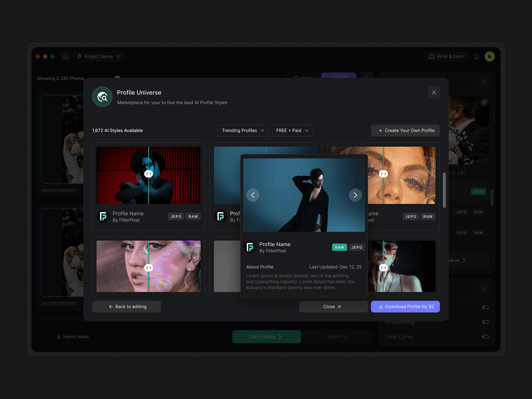Click the 'Last Updated: Dec 12, 25' text
This screenshot has width=532, height=399.
coord(335,267)
